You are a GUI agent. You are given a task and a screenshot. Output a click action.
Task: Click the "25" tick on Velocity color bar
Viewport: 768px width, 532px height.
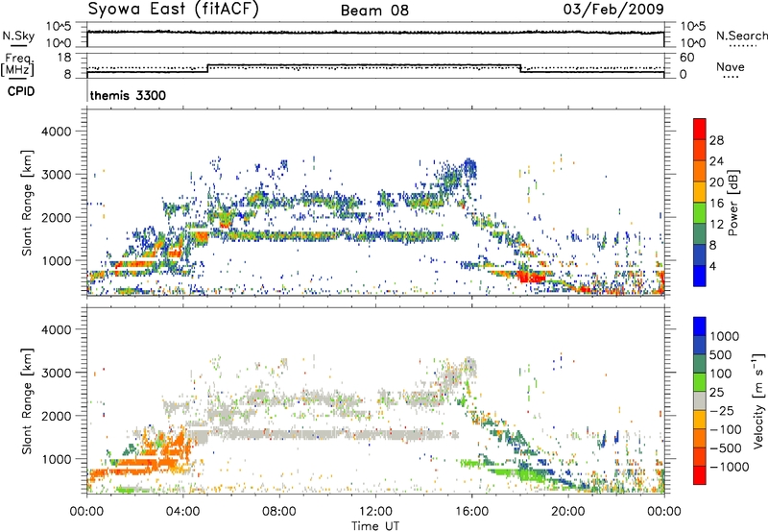[x=717, y=392]
